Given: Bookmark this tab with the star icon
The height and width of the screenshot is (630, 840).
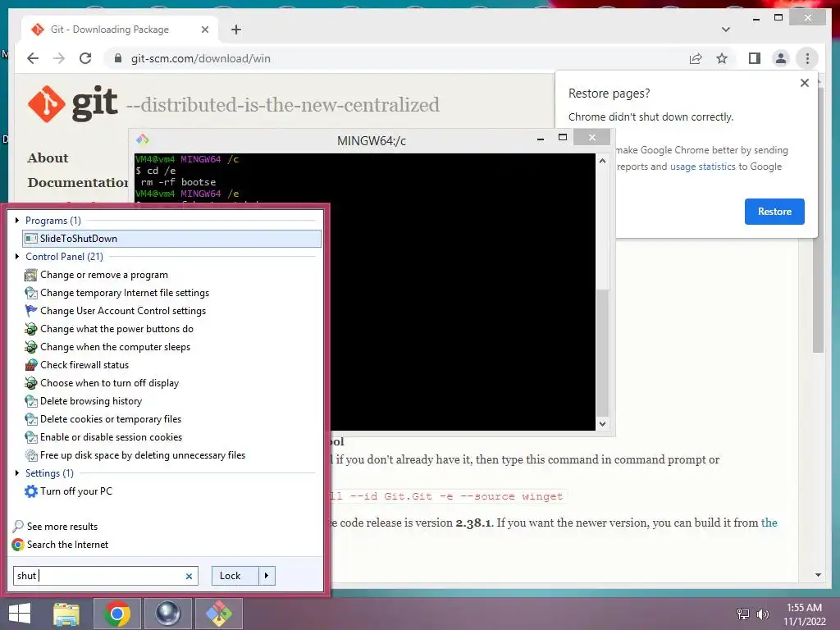Looking at the screenshot, I should [x=722, y=58].
